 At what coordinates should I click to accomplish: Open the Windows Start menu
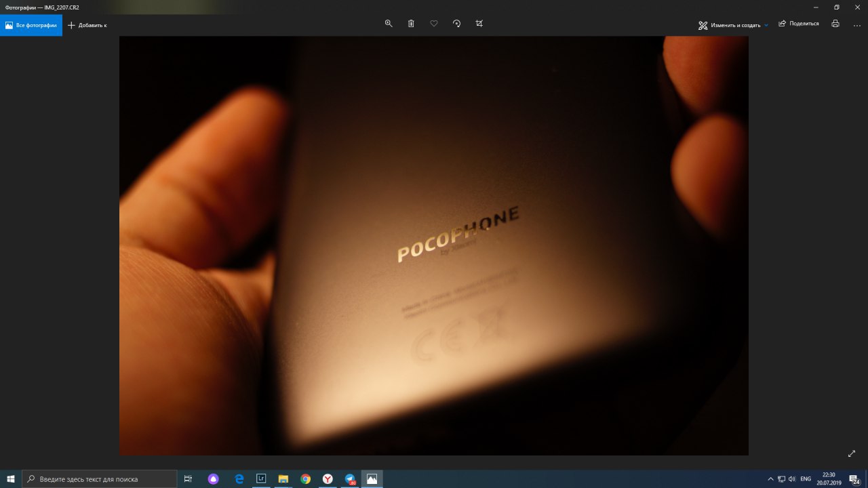pyautogui.click(x=11, y=479)
